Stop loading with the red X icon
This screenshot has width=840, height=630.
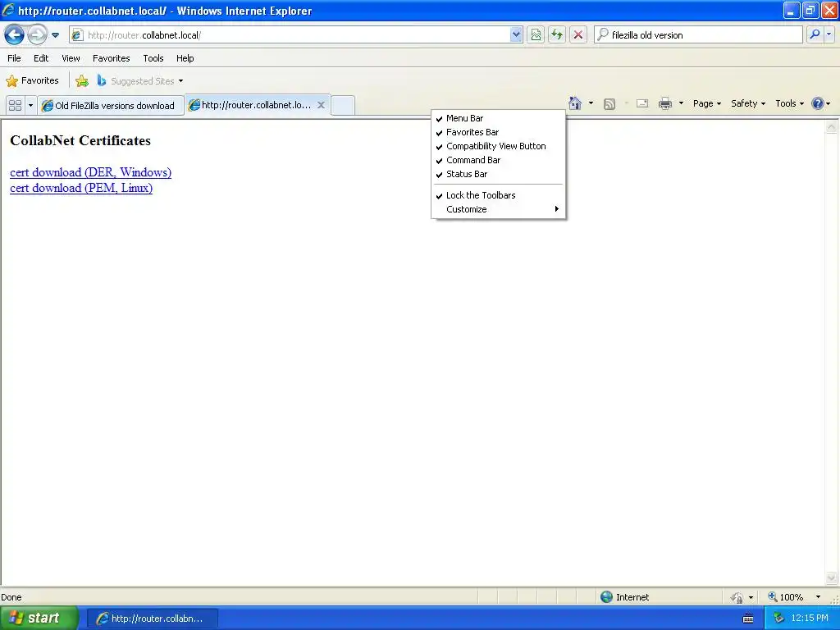coord(578,34)
